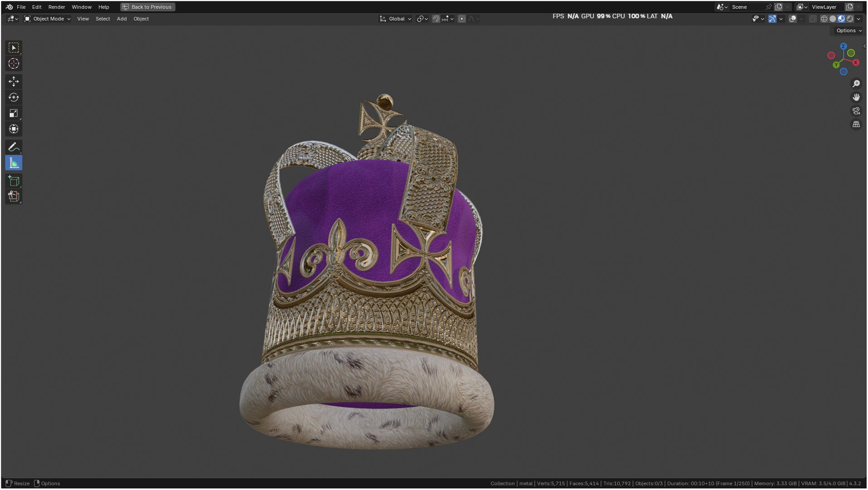Open snapping options dropdown

448,19
